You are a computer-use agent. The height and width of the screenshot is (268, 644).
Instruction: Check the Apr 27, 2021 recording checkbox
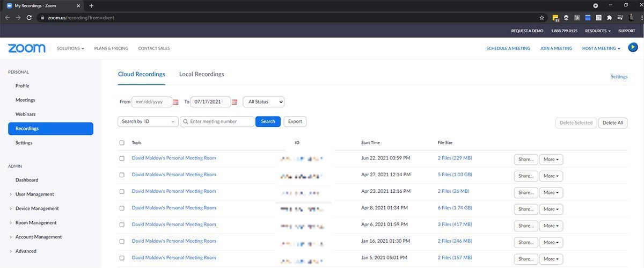(x=122, y=175)
